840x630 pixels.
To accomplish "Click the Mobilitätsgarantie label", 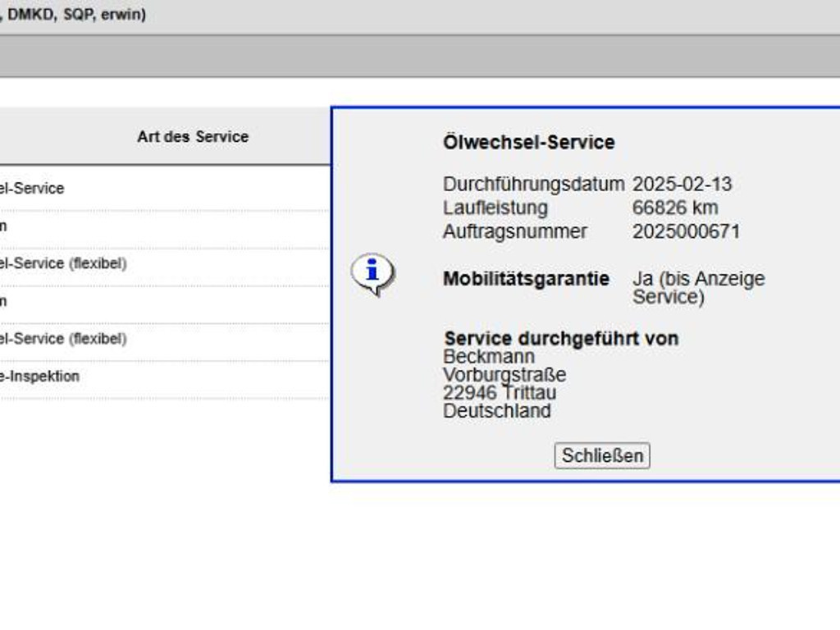I will coord(526,279).
